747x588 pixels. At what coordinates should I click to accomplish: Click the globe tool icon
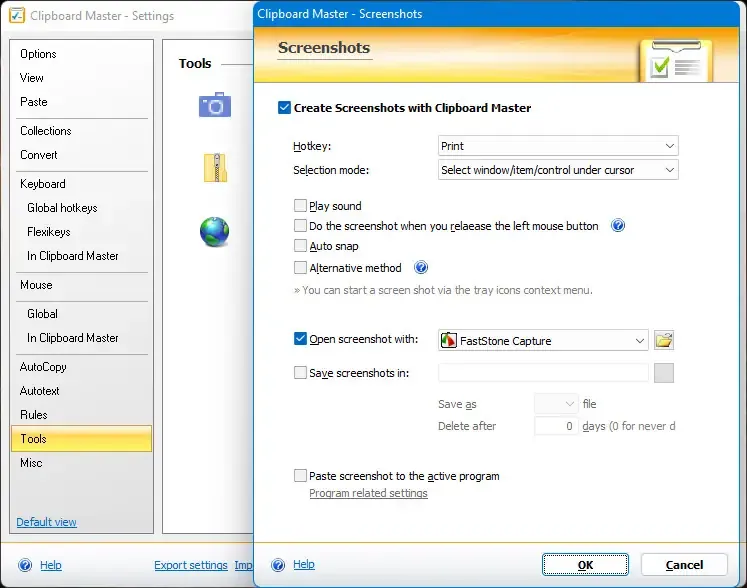214,232
